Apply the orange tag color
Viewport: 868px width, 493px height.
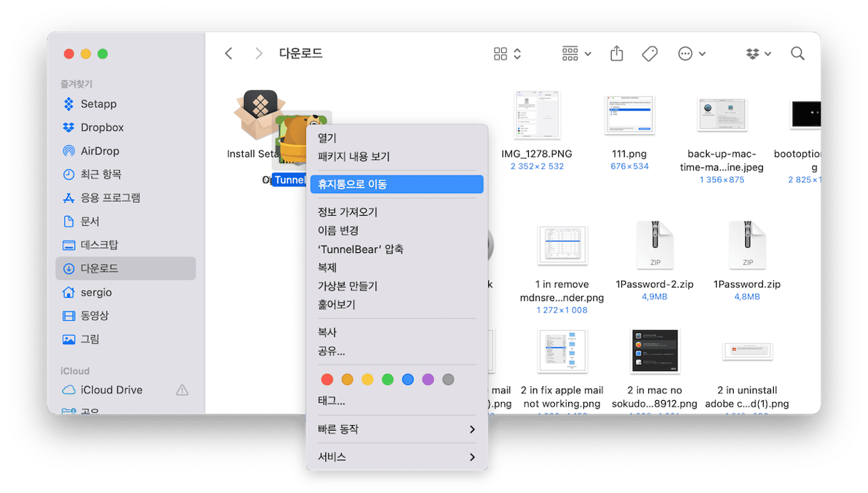(348, 379)
